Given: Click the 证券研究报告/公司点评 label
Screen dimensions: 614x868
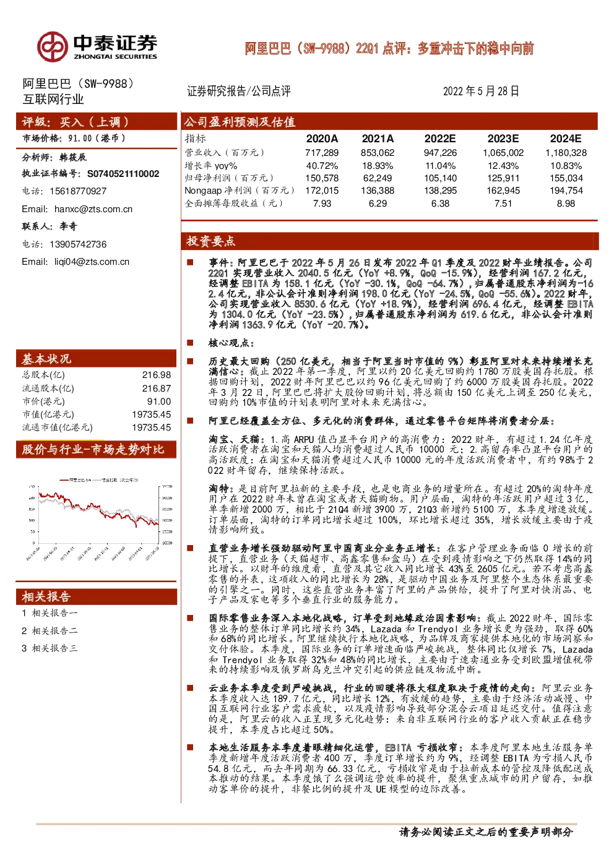Looking at the screenshot, I should pos(239,91).
